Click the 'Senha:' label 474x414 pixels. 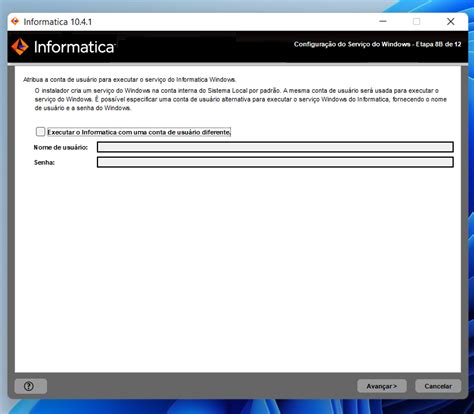(x=44, y=163)
